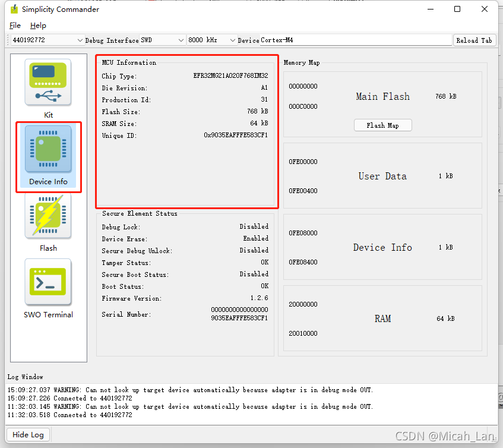Click the address 0FE00000 in Memory Map
This screenshot has width=503, height=448.
pyautogui.click(x=303, y=162)
